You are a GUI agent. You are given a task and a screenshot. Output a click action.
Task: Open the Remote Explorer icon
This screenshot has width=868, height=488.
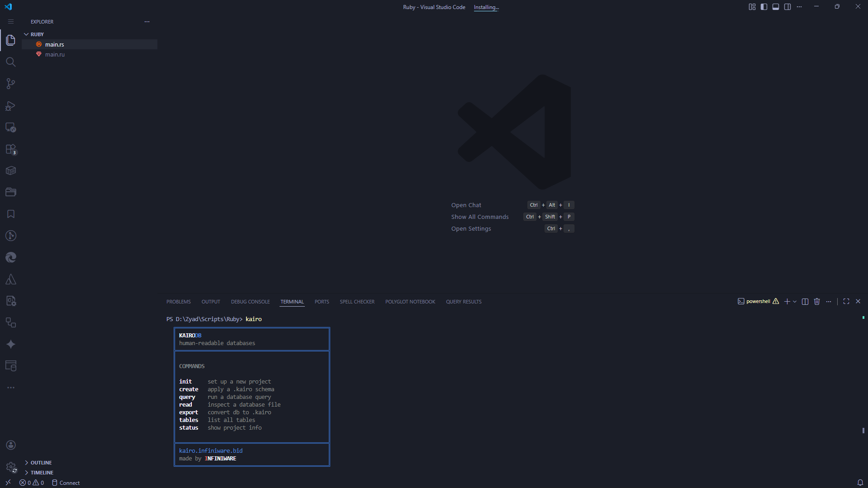[11, 128]
